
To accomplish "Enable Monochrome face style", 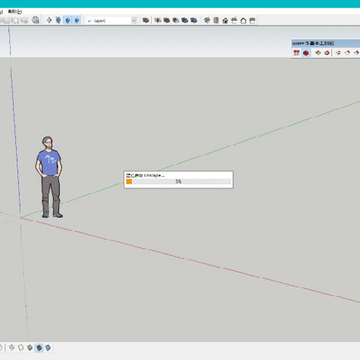I will pos(48,348).
